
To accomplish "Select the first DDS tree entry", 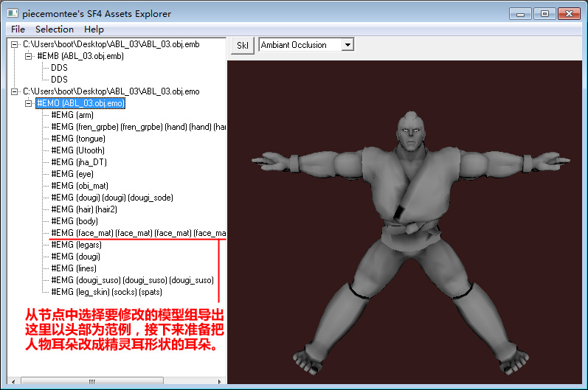I will point(59,68).
